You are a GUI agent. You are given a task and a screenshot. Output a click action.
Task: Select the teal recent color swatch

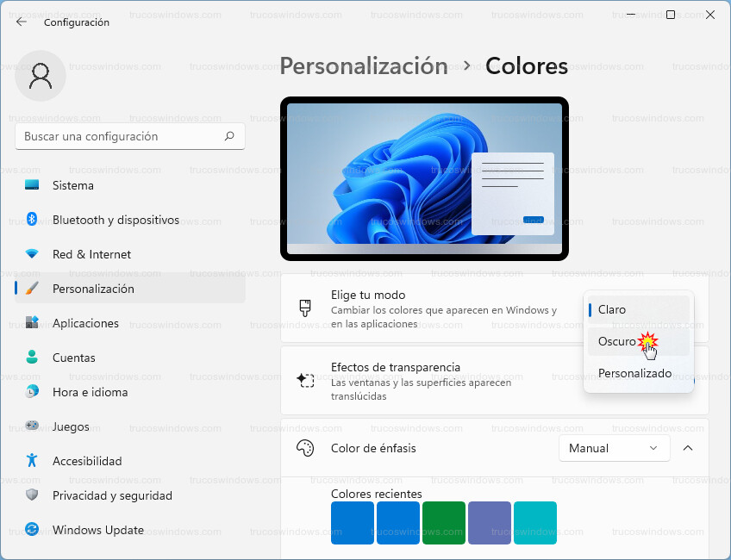click(x=535, y=523)
